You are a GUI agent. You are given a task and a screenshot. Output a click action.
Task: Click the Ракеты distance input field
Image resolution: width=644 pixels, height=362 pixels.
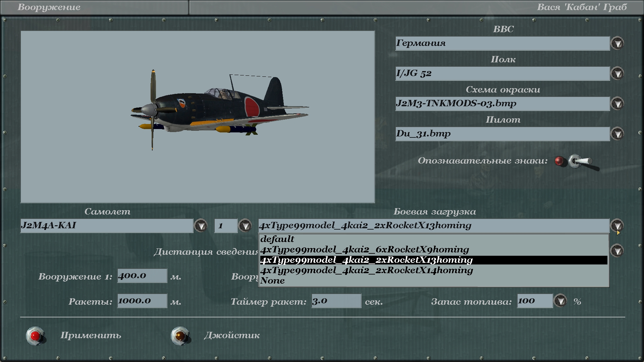tap(142, 301)
